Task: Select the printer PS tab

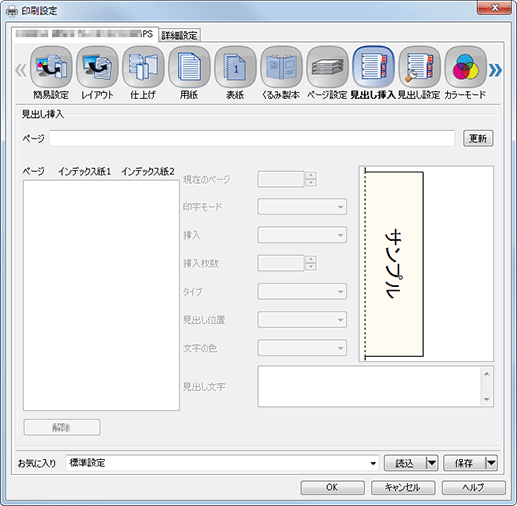Action: 85,34
